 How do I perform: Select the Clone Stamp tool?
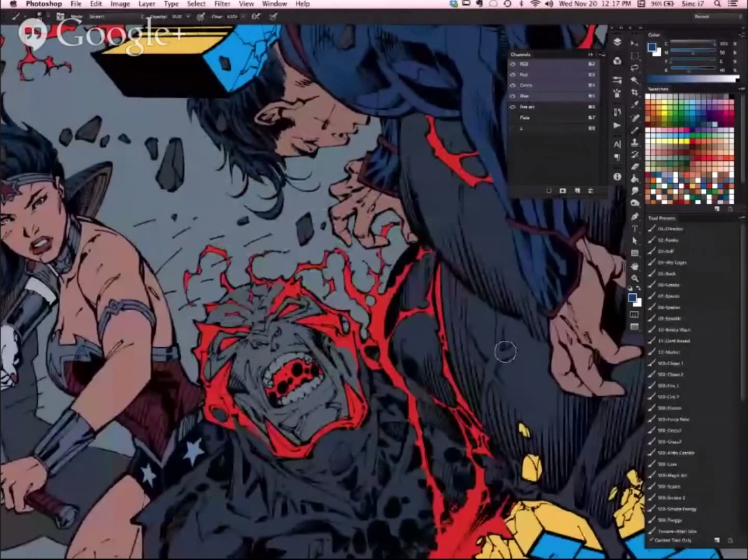(x=635, y=142)
